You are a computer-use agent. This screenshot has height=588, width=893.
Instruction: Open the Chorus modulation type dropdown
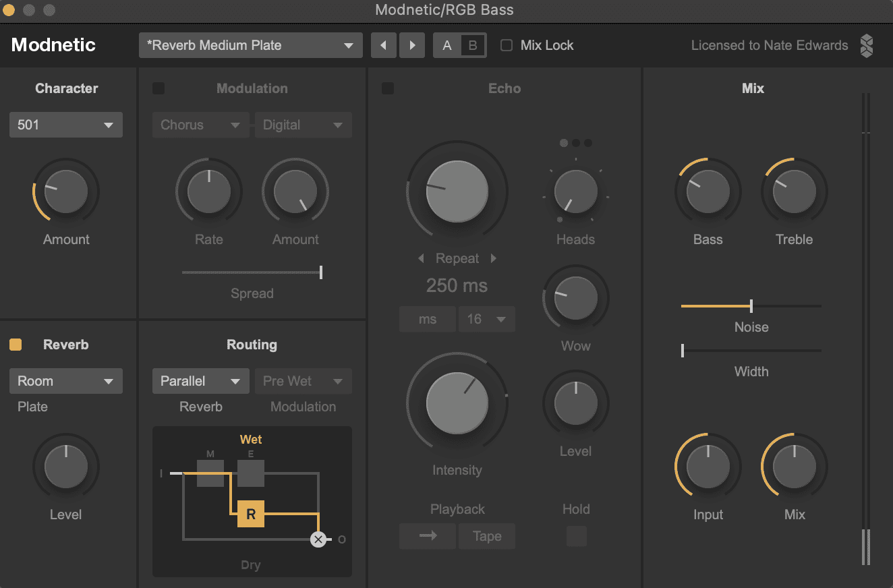click(x=201, y=125)
